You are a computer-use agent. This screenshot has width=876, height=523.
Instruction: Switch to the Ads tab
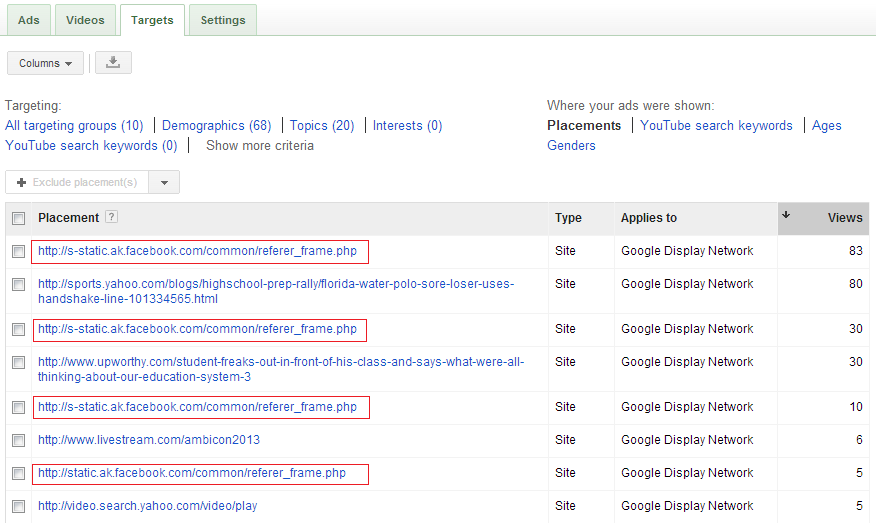click(28, 20)
